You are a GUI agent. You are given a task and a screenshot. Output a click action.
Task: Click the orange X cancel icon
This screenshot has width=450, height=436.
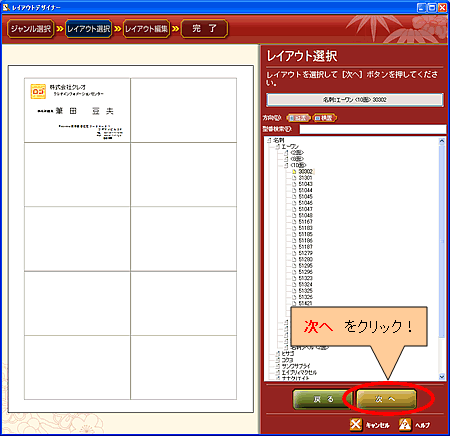click(356, 425)
